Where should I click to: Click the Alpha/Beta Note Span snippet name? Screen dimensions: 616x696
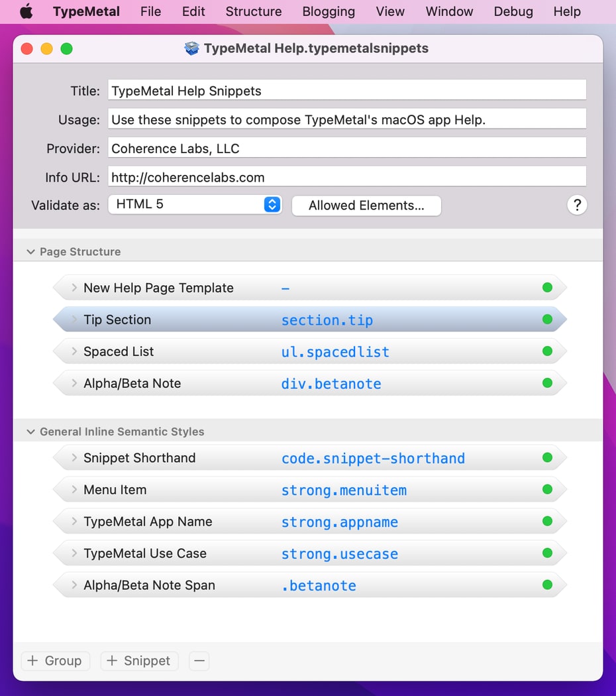click(149, 585)
